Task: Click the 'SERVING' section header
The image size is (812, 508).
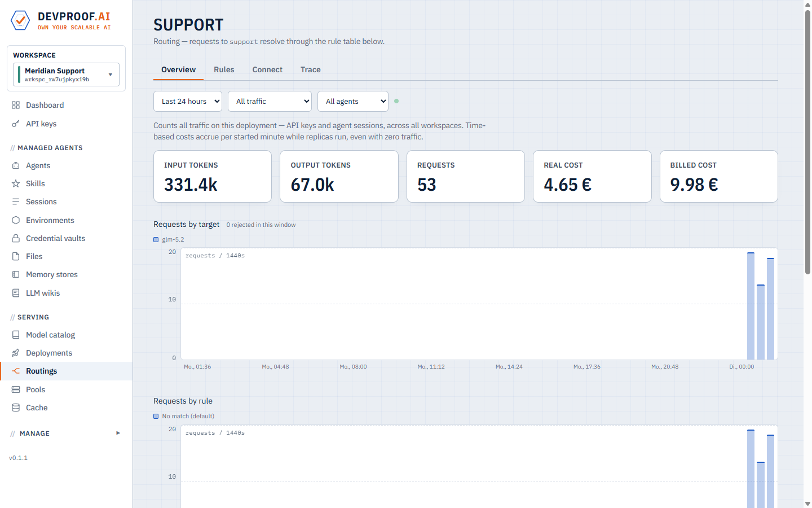Action: point(33,317)
